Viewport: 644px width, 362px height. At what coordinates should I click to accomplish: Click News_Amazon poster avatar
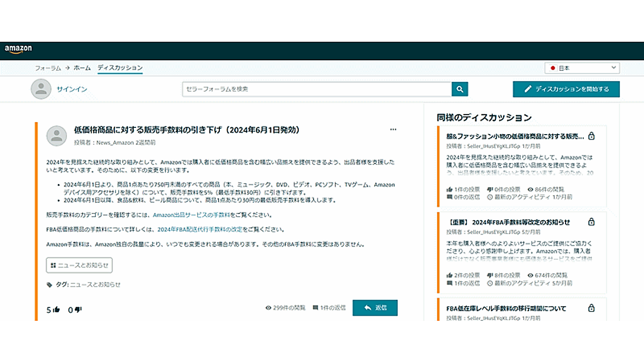[57, 136]
